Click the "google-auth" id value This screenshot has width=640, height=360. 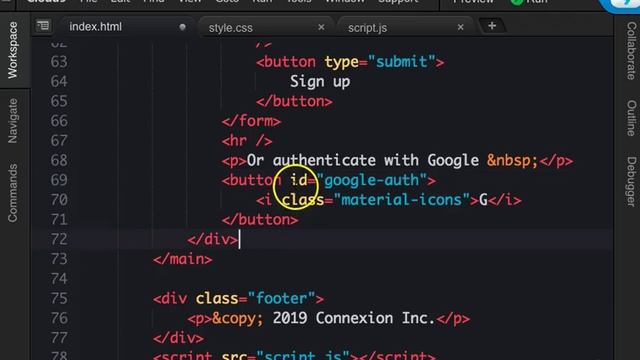pyautogui.click(x=371, y=180)
